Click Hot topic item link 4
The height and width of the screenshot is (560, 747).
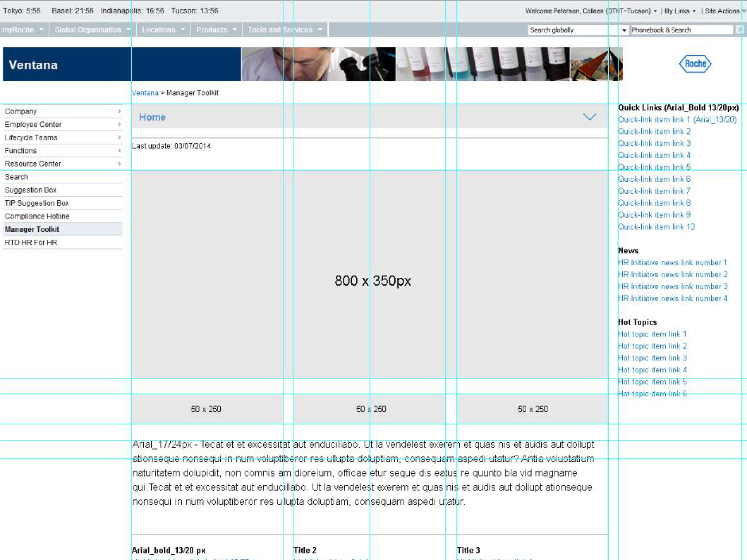tap(652, 370)
